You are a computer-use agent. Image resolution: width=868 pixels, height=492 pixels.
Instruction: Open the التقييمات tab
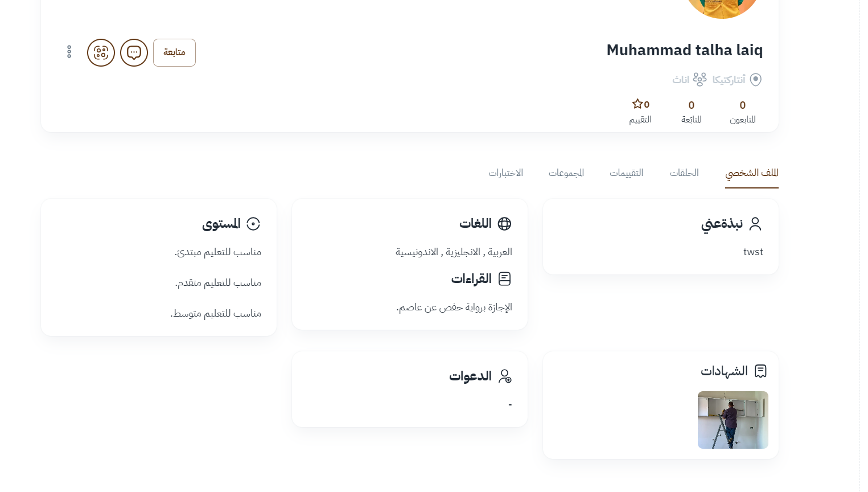pyautogui.click(x=626, y=173)
